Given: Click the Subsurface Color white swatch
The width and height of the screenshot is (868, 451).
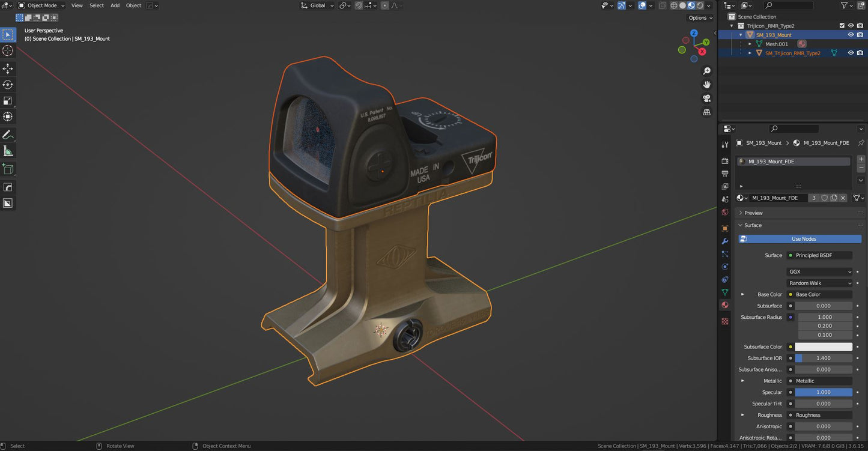Looking at the screenshot, I should [823, 347].
